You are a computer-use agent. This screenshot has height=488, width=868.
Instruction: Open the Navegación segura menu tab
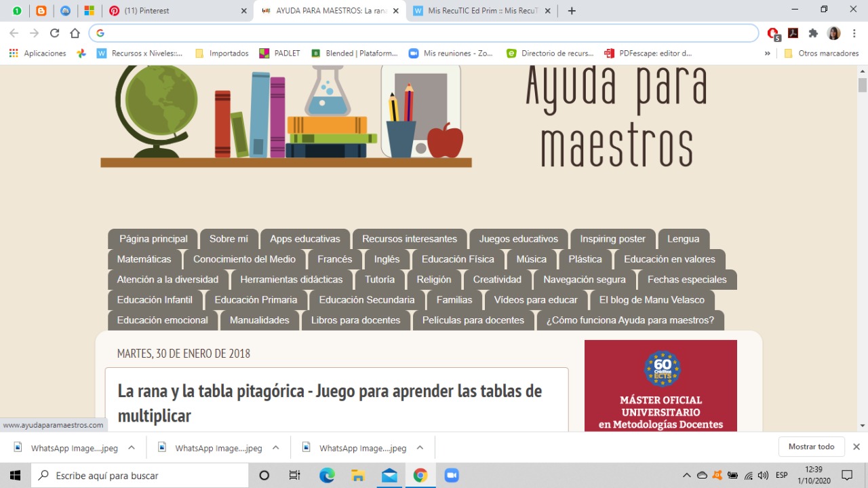pyautogui.click(x=585, y=280)
